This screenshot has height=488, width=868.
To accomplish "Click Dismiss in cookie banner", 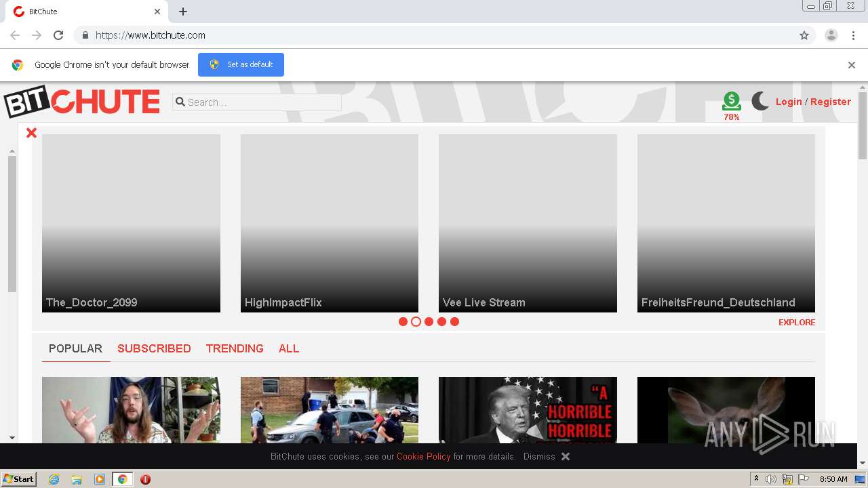I will click(x=539, y=456).
